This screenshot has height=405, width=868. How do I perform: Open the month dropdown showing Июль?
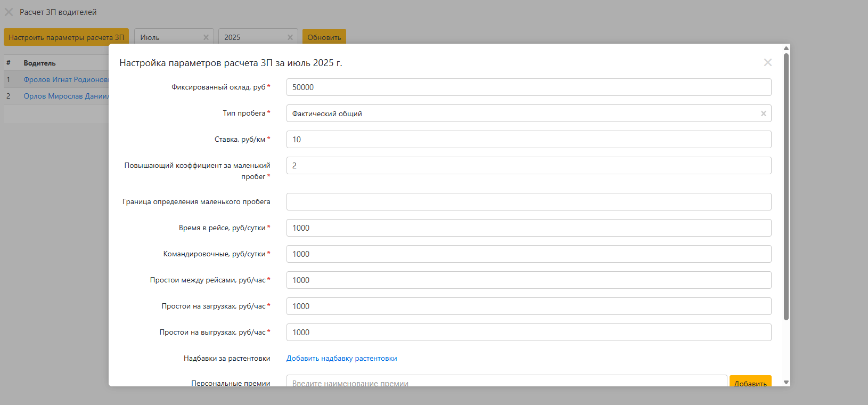tap(168, 37)
